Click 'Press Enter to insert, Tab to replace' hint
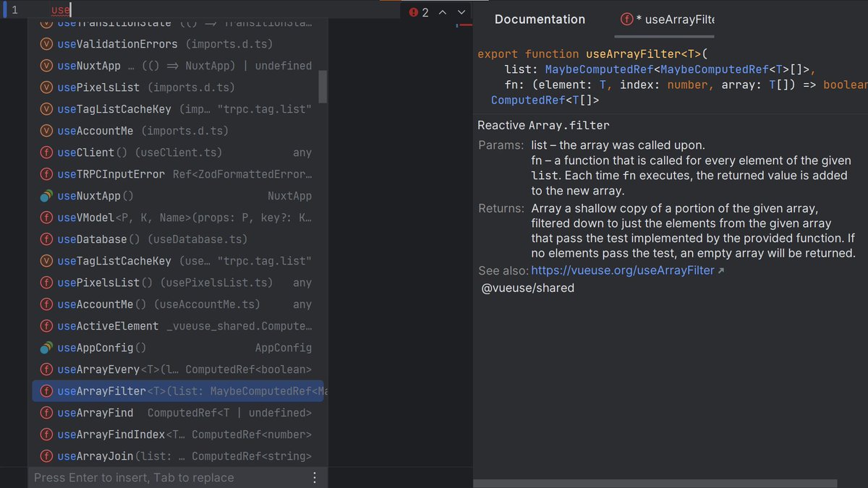Screen dimensions: 868x488 point(134,478)
